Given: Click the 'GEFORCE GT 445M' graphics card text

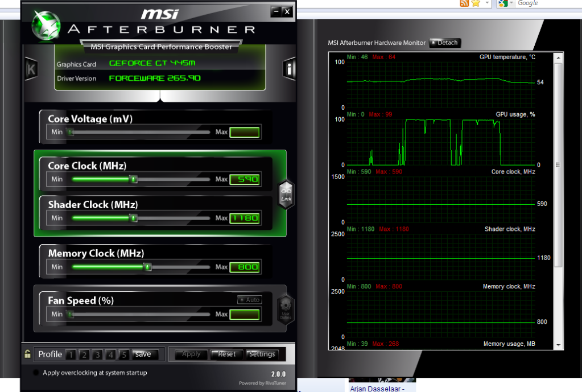Looking at the screenshot, I should click(152, 63).
